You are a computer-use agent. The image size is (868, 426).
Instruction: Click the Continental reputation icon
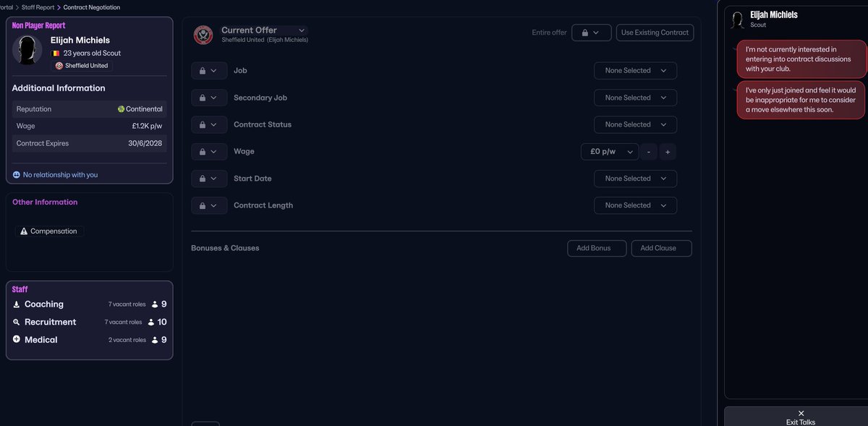point(121,109)
